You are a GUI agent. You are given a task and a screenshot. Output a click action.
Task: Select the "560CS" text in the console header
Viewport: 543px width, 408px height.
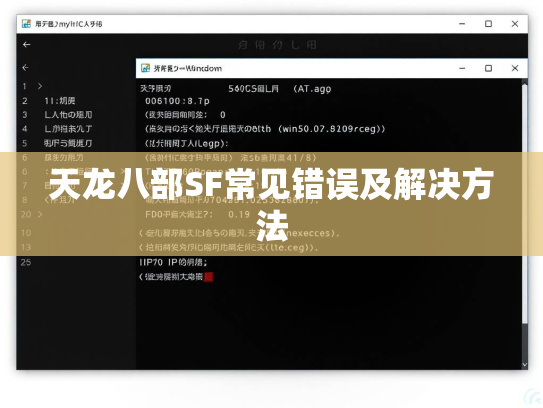click(242, 89)
